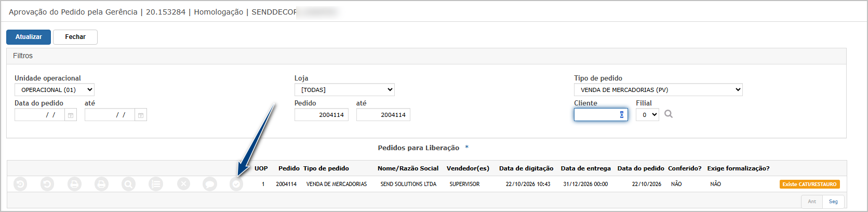Click the Tipo de pedido column header
The height and width of the screenshot is (212, 868).
point(326,168)
